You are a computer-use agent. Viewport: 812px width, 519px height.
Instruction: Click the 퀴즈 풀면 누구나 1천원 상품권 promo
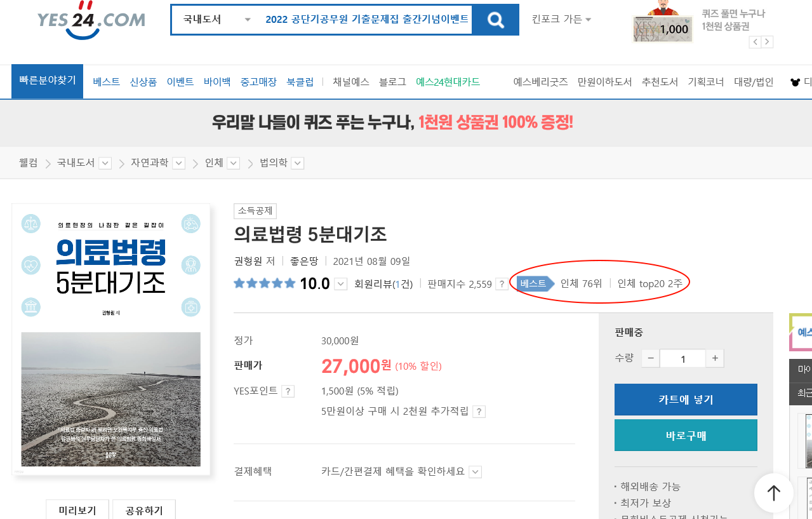tap(734, 20)
